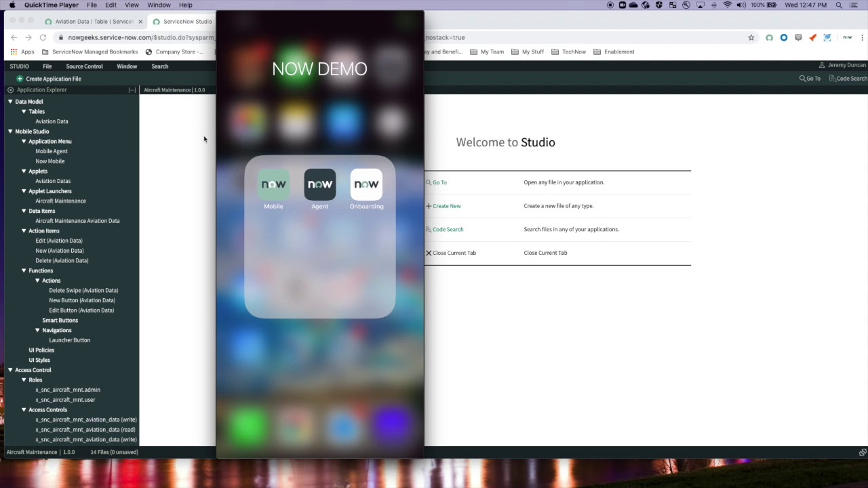This screenshot has width=868, height=488.
Task: Click the X icon next to Close Current Tab
Action: (x=429, y=252)
